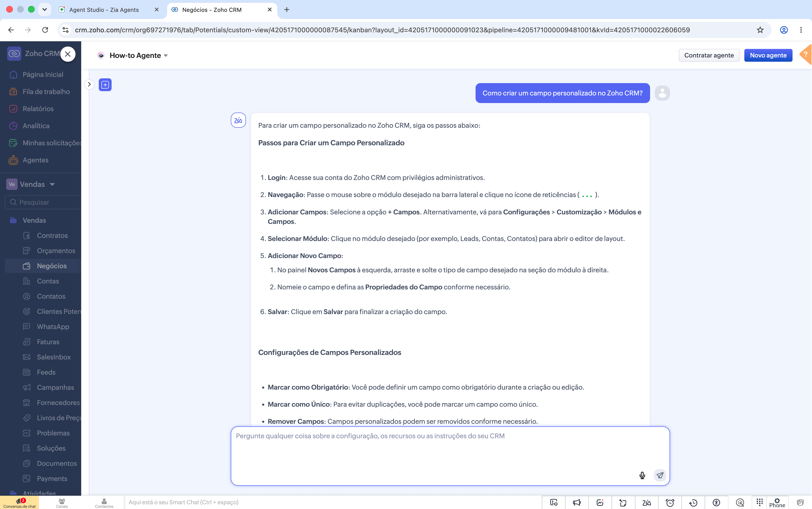Screen dimensions: 812x509
Task: Close the sidebar with the X button
Action: coord(68,54)
